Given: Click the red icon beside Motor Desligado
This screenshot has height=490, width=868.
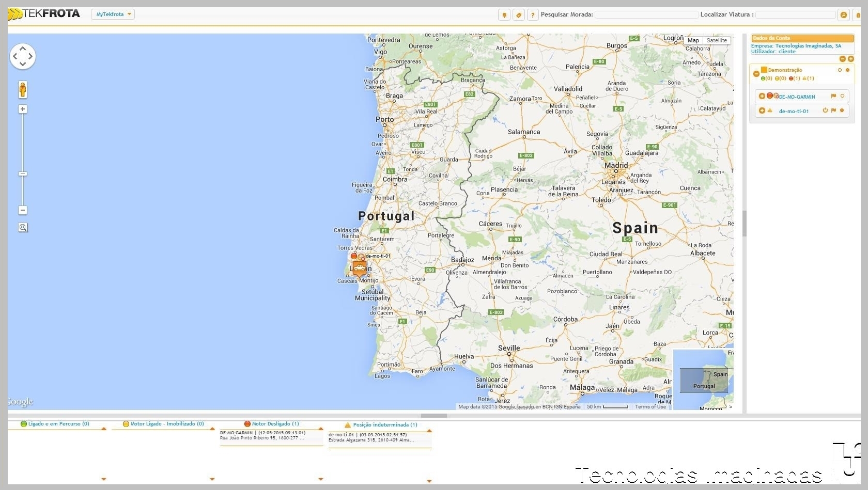Looking at the screenshot, I should [247, 424].
